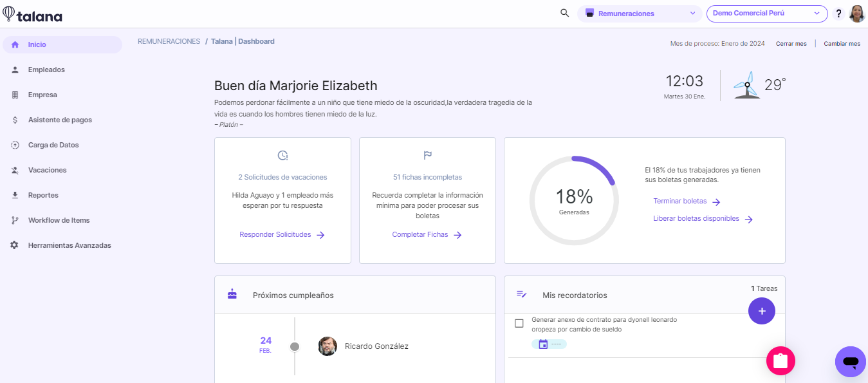Open the search magnifier icon
The width and height of the screenshot is (868, 383).
pos(565,13)
